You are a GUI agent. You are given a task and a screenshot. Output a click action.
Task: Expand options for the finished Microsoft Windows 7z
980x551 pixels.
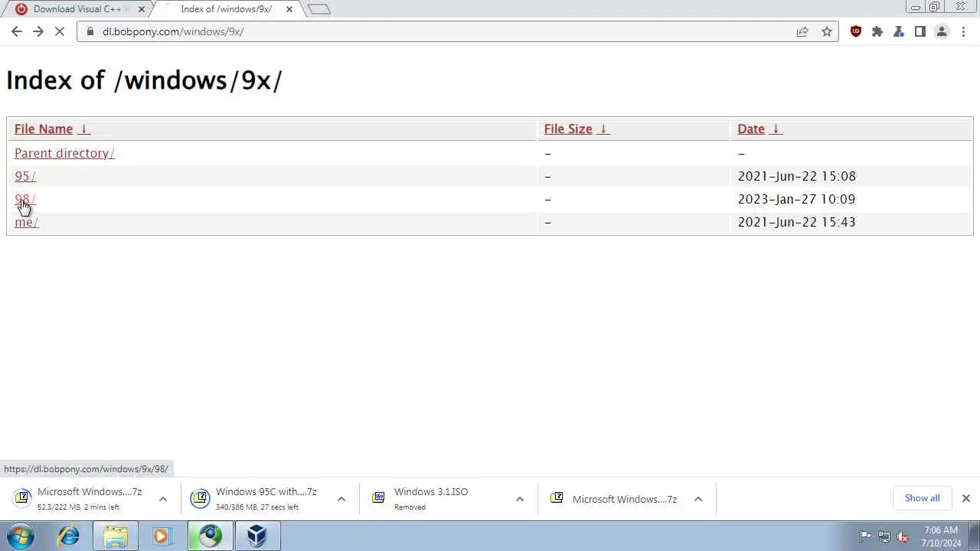pyautogui.click(x=698, y=499)
